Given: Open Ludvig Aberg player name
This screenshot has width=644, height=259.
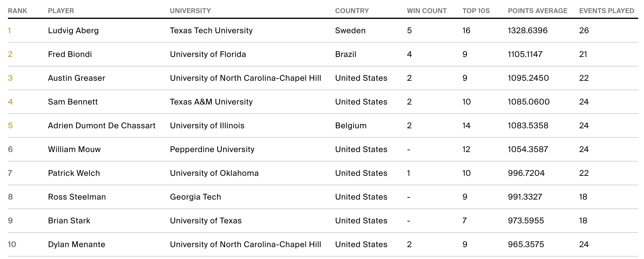Looking at the screenshot, I should tap(73, 30).
